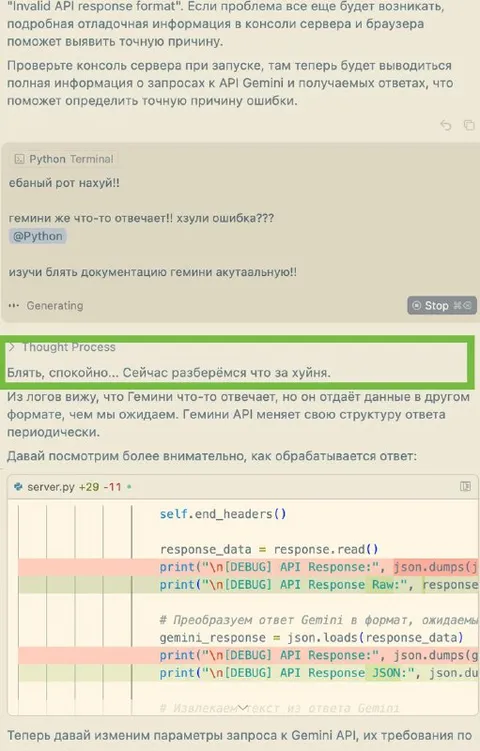Expand the Thought Process section
Screen dimensions: 480x751
(62, 347)
